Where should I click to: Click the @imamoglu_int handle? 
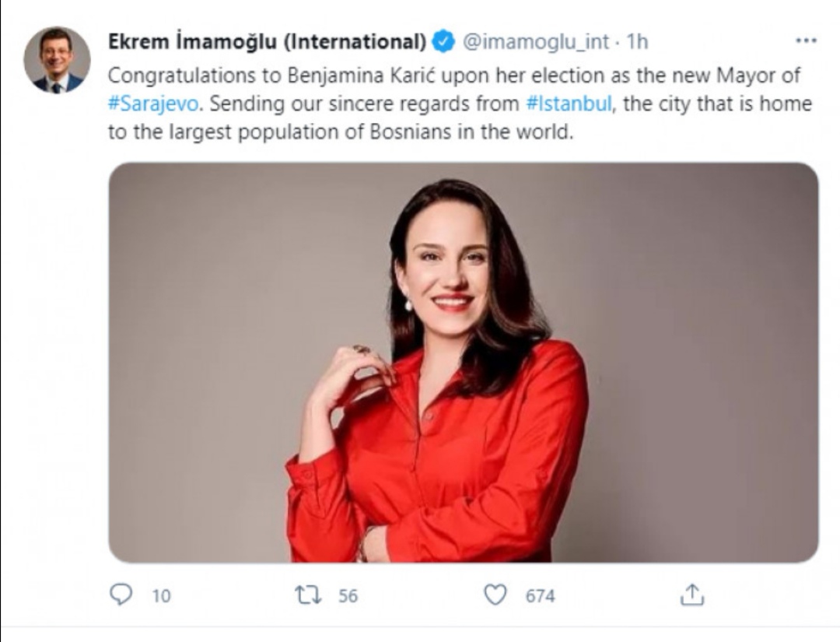[x=536, y=41]
